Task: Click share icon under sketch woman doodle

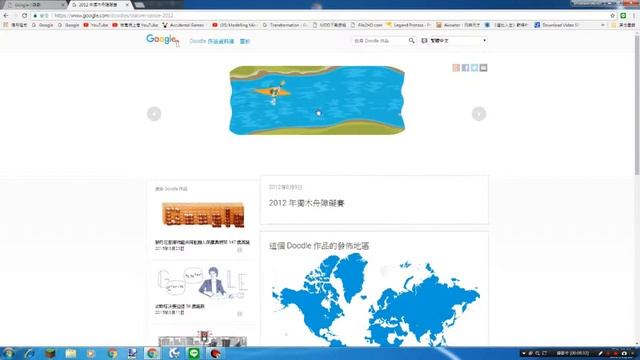Action: tap(240, 313)
